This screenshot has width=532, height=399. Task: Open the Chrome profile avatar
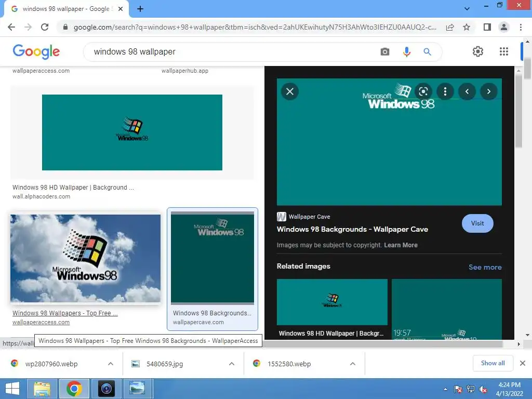tap(504, 27)
